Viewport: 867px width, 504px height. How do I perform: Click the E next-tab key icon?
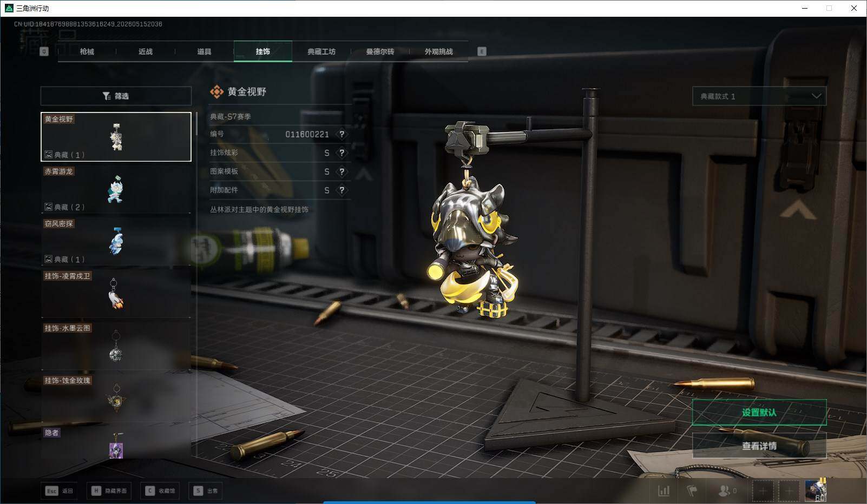pos(482,51)
